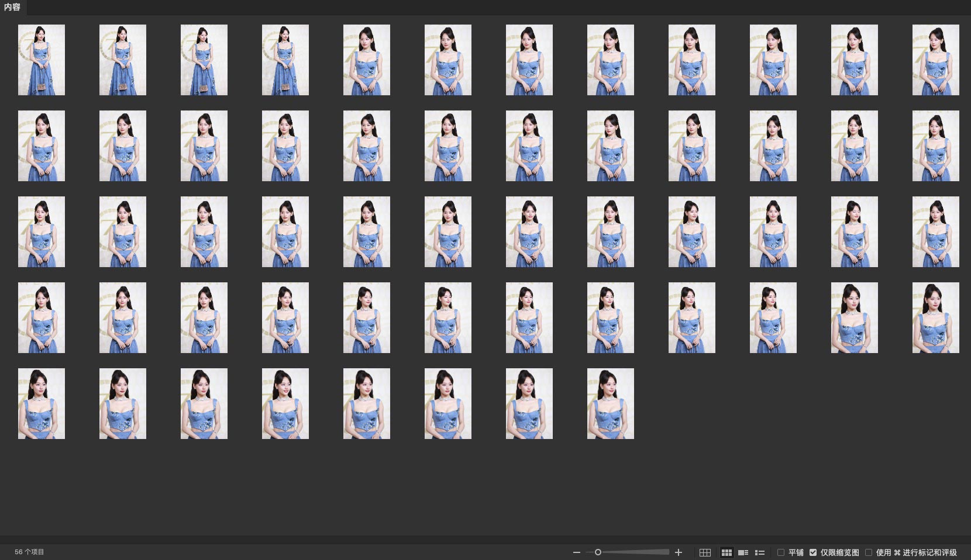Select the first thumbnail in the second row

42,146
